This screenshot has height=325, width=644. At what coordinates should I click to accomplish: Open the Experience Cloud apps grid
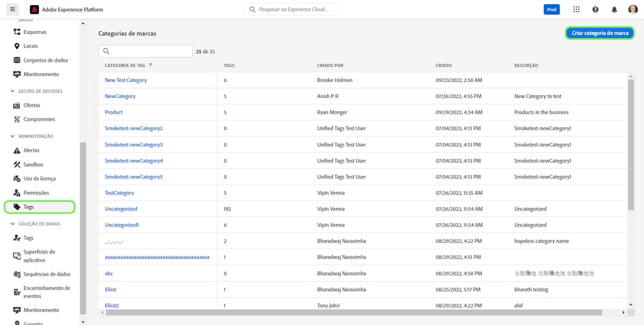pyautogui.click(x=576, y=9)
